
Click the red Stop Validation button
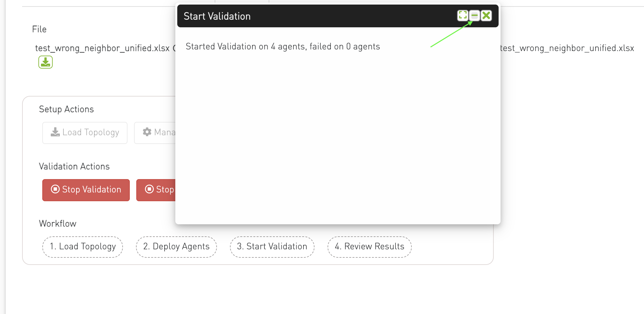(x=86, y=190)
